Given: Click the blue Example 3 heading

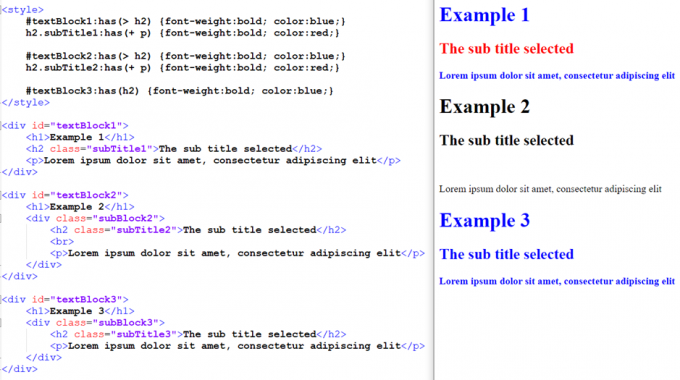Looking at the screenshot, I should 484,220.
